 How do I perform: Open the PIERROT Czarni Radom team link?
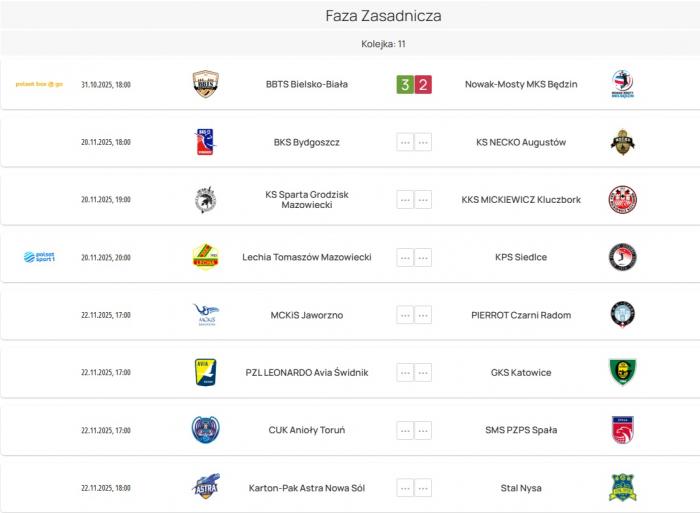point(521,315)
